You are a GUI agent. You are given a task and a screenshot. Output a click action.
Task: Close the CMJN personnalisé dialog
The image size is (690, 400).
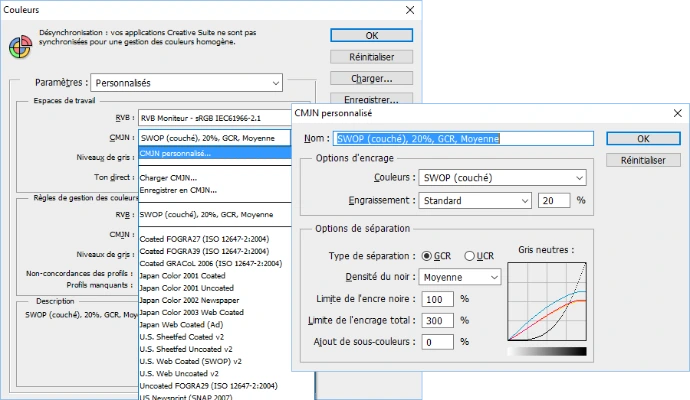click(677, 113)
